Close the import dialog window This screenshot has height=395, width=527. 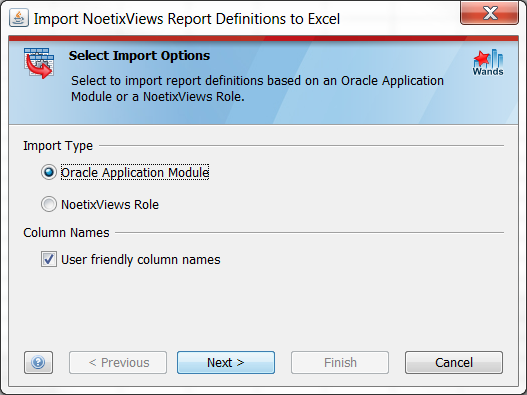point(489,13)
